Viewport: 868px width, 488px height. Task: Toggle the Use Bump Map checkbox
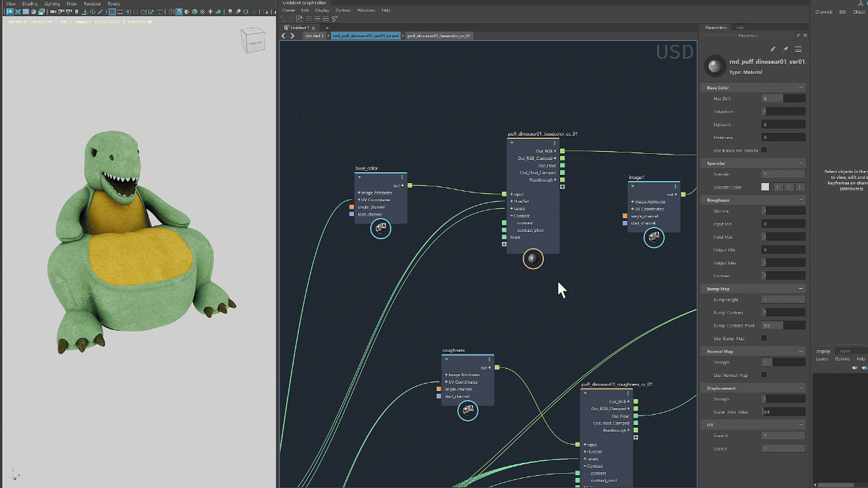click(764, 338)
